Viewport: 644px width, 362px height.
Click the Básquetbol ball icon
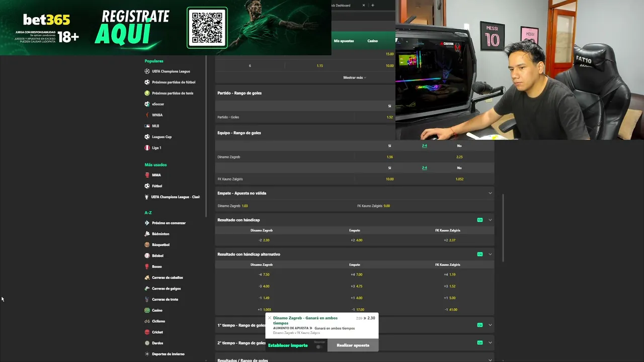tap(147, 245)
